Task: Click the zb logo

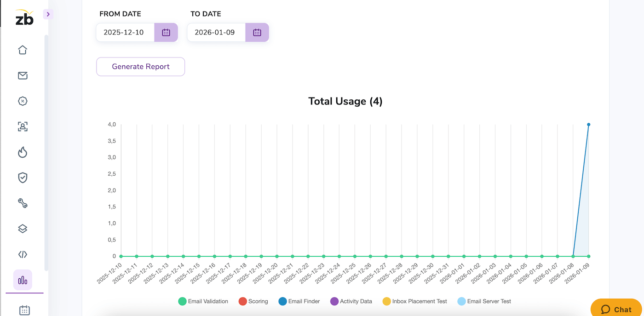Action: [x=24, y=17]
